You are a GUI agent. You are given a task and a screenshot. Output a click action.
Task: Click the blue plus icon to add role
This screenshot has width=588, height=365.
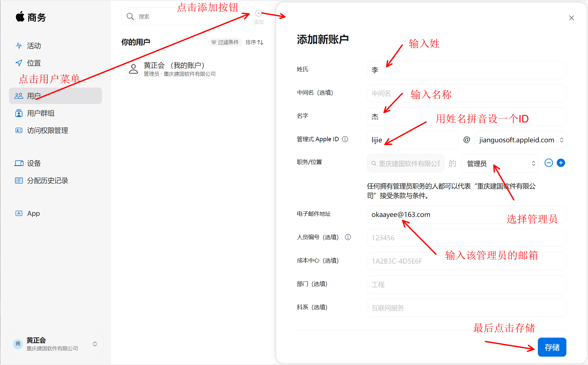pos(561,163)
